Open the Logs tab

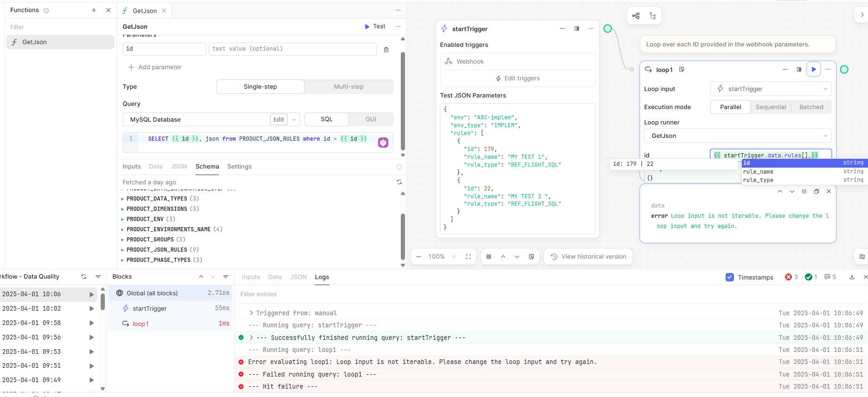[322, 277]
